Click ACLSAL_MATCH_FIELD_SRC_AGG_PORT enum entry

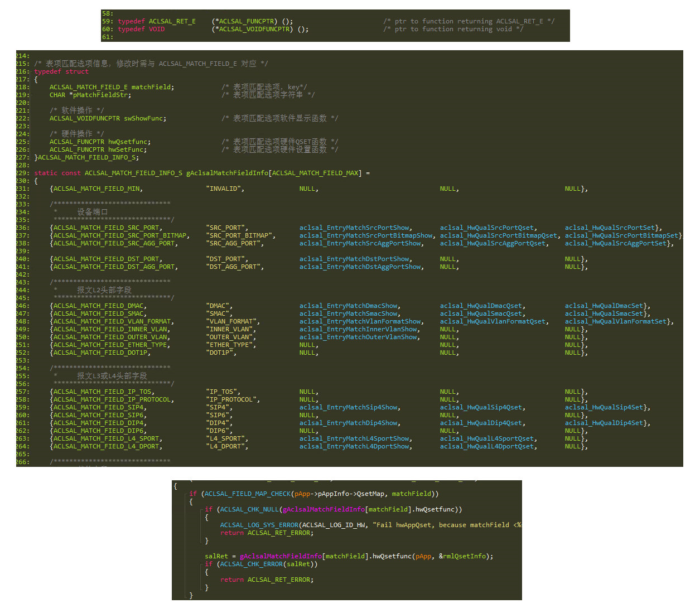(114, 243)
